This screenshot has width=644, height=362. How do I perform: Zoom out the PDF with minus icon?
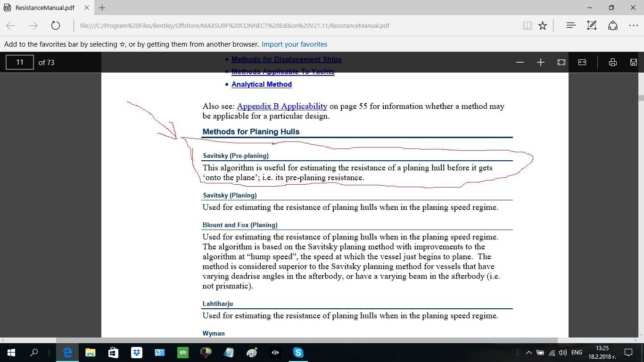(x=520, y=62)
